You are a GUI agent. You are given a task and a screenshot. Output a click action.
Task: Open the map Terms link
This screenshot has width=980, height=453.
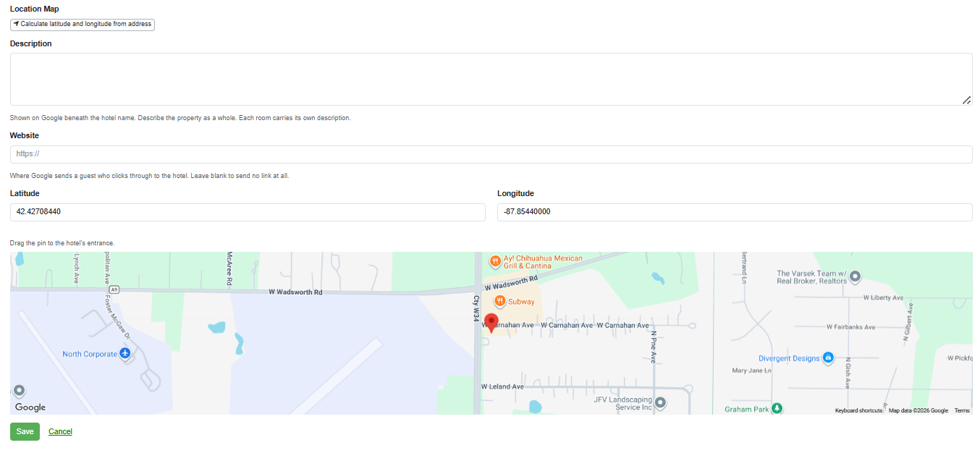[x=962, y=410]
